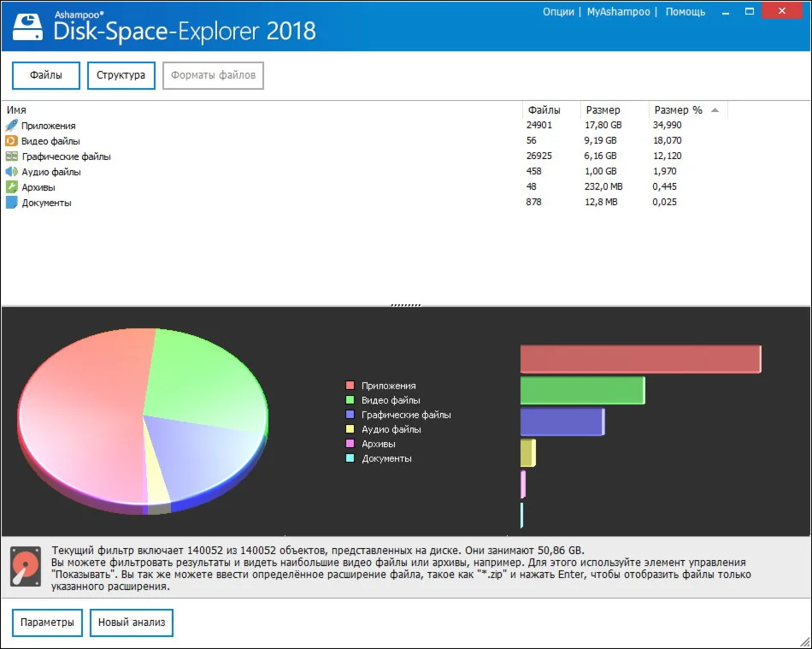Image resolution: width=812 pixels, height=649 pixels.
Task: Click the speaker icon for Аудио файлы
Action: (11, 172)
